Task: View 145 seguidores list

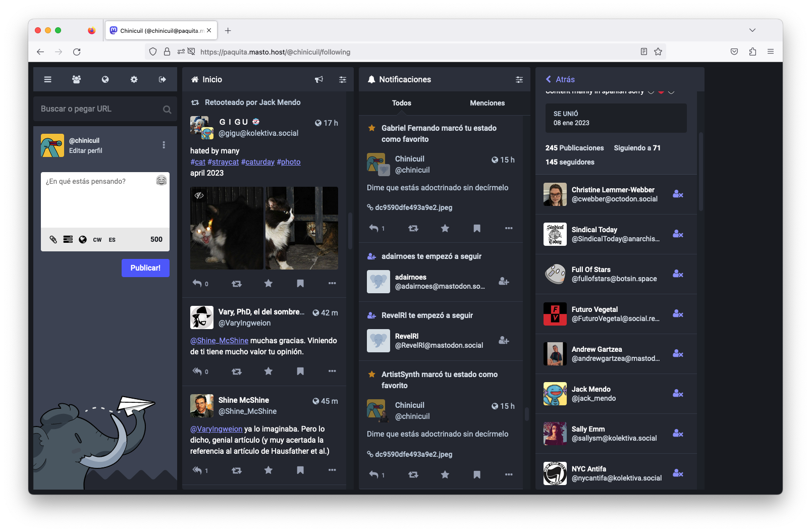Action: 570,162
